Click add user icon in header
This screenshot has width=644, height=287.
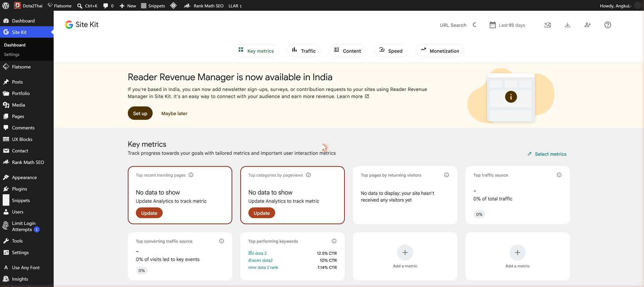pos(588,25)
